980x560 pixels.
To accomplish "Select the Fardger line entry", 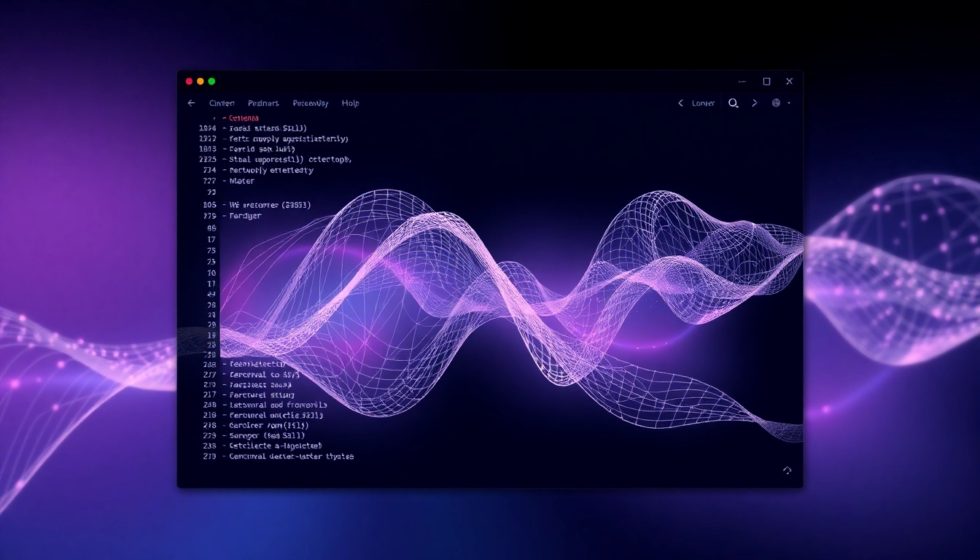I will tap(245, 216).
